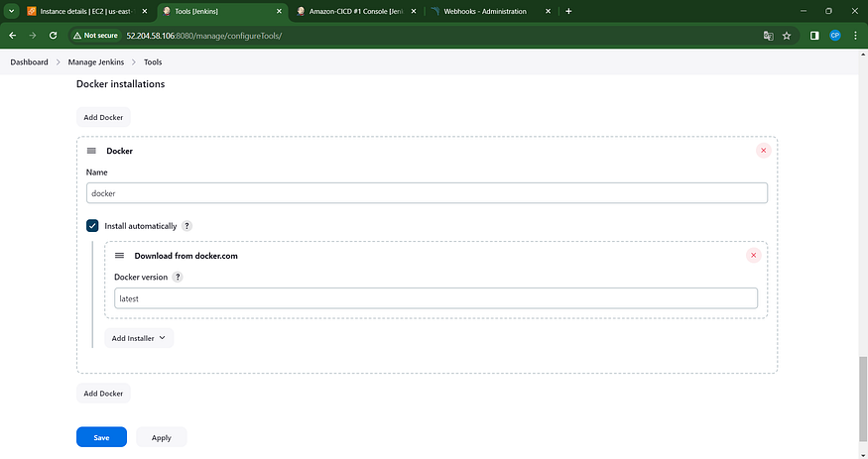Open help for Docker version
Image resolution: width=868 pixels, height=459 pixels.
click(178, 277)
